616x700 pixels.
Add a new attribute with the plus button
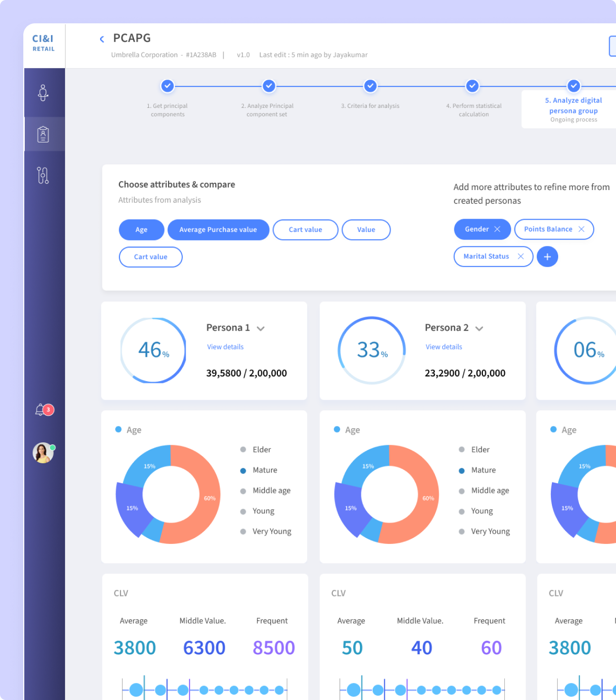(x=548, y=257)
